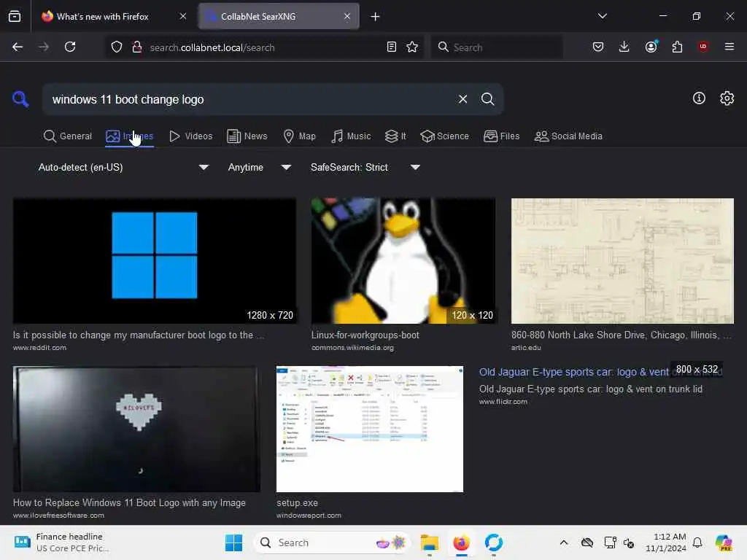Open the North Lake Shore Drive blueprint thumbnail

(622, 260)
